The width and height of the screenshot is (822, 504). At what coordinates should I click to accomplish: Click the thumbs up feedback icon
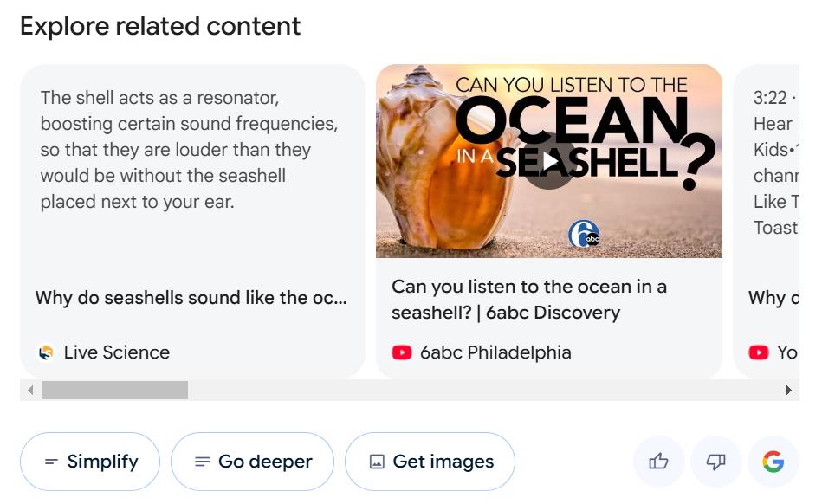click(658, 462)
